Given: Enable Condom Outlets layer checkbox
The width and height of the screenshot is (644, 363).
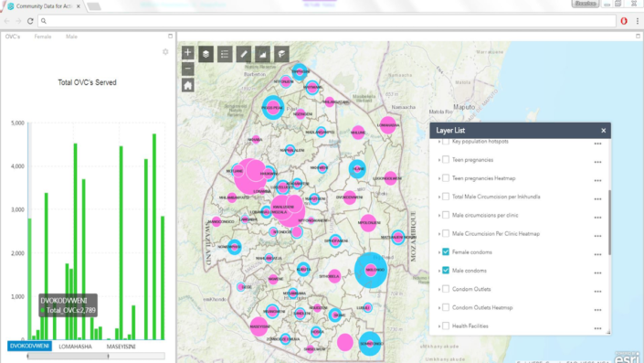Looking at the screenshot, I should coord(446,289).
